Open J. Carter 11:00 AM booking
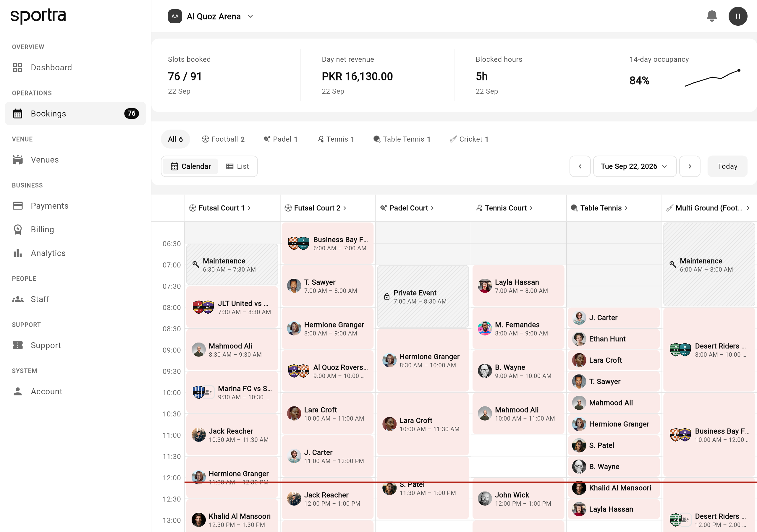 click(327, 456)
